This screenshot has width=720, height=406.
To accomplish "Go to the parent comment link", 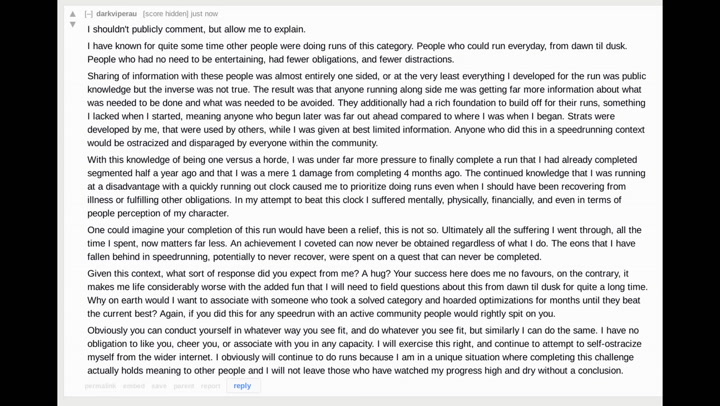I will pos(184,386).
